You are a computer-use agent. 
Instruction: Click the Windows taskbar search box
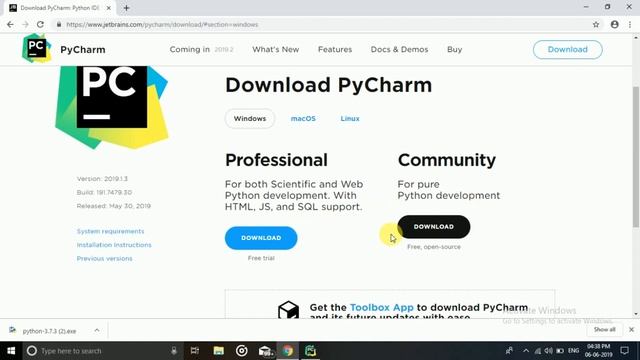102,351
